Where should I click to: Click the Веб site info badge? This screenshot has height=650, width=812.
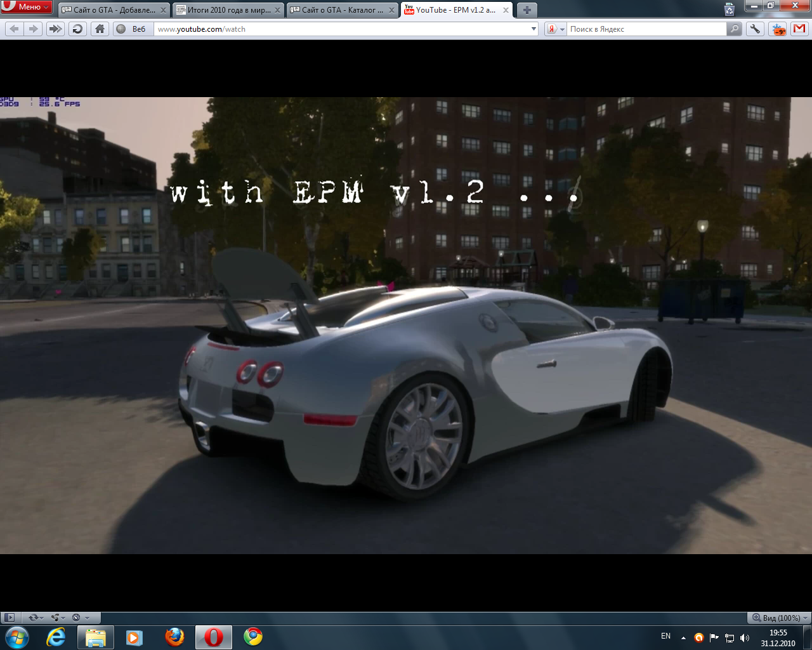133,29
